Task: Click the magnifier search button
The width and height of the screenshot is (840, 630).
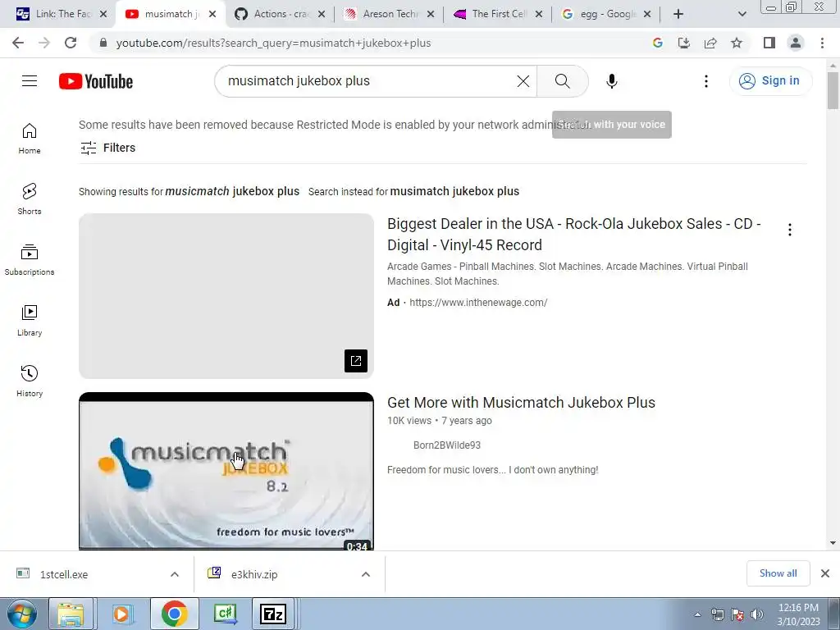Action: click(563, 81)
